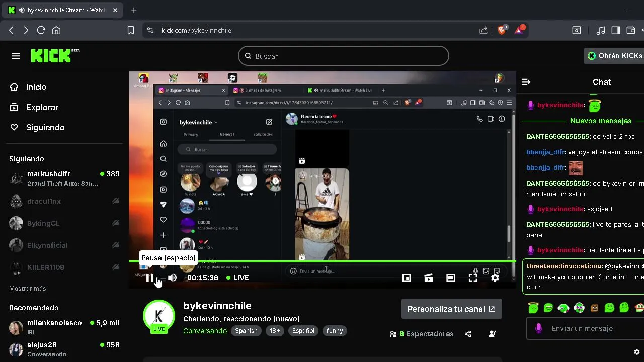Screen dimensions: 644x362
Task: Click the Enviar un mensaje chat input
Action: click(586, 328)
